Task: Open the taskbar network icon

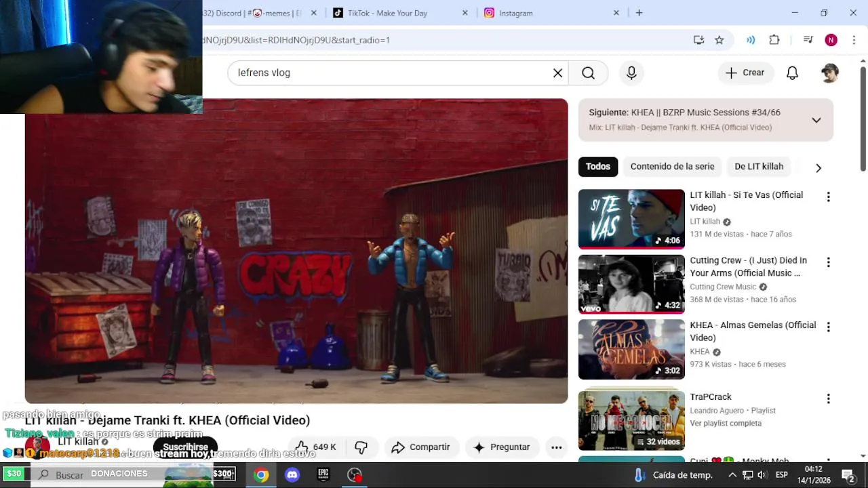Action: point(747,475)
